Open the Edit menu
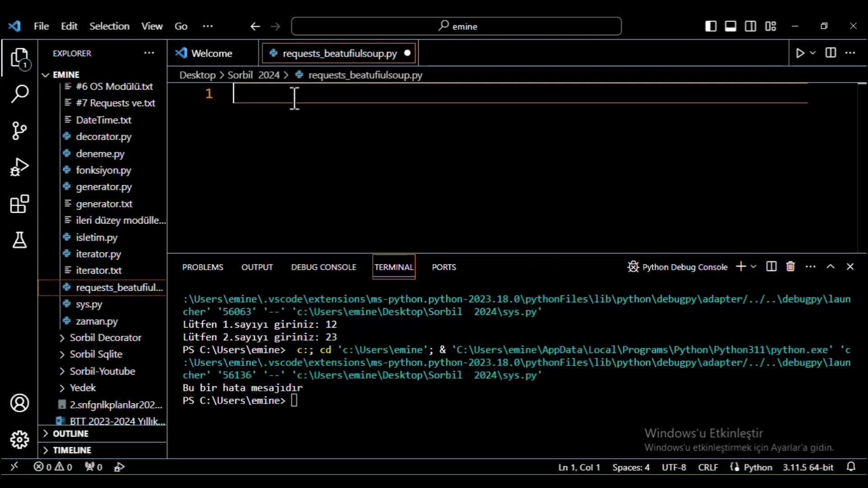This screenshot has height=488, width=868. [69, 26]
